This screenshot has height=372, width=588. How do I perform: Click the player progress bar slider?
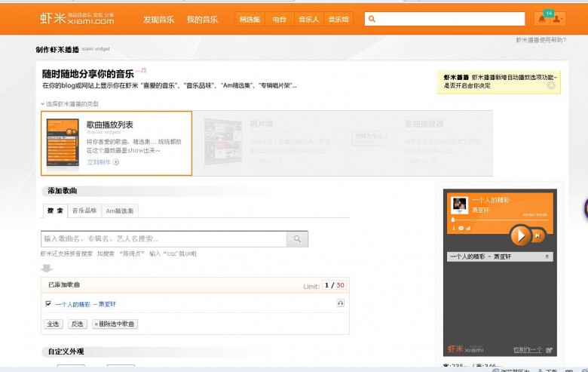(498, 220)
